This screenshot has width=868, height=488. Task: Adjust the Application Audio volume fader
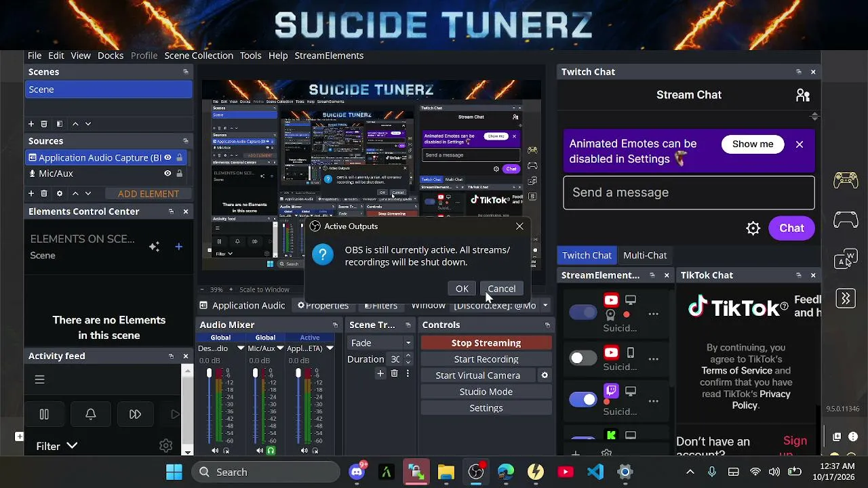[x=298, y=373]
